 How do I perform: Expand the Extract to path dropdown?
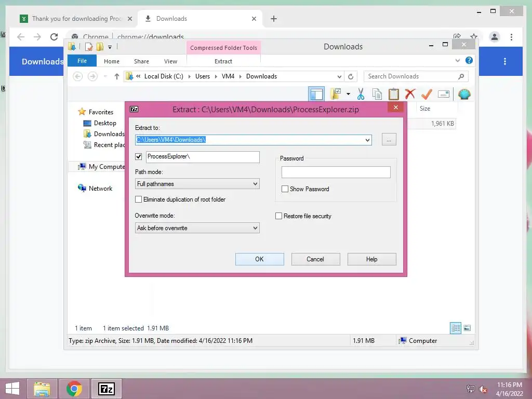[x=367, y=140]
